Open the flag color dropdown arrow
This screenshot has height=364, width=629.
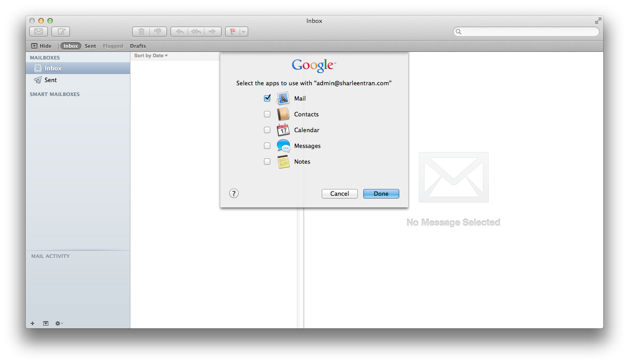click(244, 32)
